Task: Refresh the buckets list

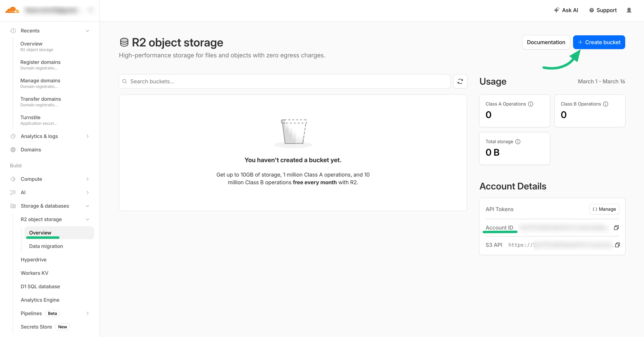Action: click(460, 81)
